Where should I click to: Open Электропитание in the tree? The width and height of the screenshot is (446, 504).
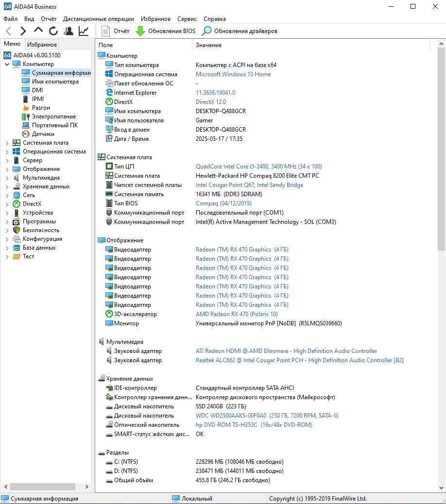click(x=49, y=117)
